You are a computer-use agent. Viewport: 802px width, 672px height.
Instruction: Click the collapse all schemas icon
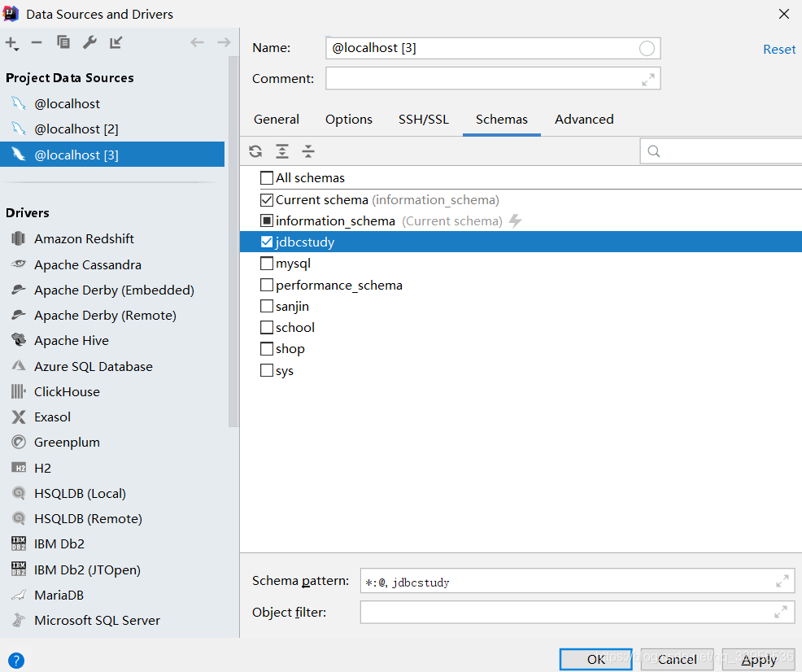tap(308, 151)
